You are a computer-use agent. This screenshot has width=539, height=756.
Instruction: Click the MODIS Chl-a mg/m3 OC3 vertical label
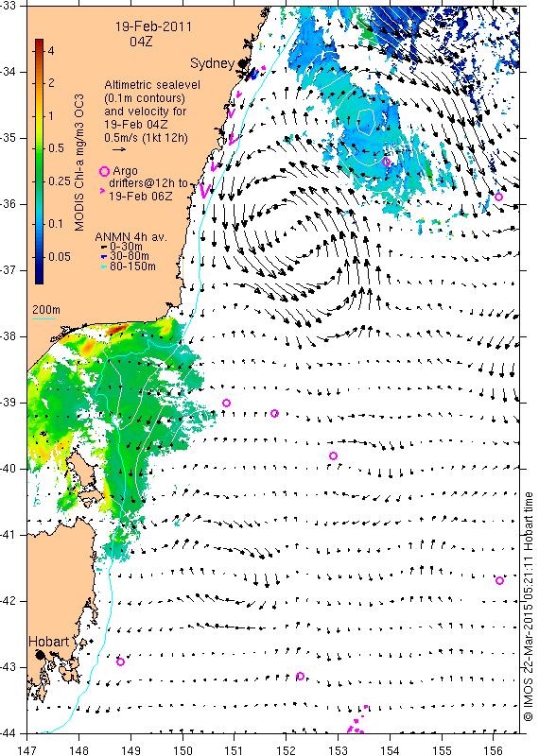click(x=79, y=163)
